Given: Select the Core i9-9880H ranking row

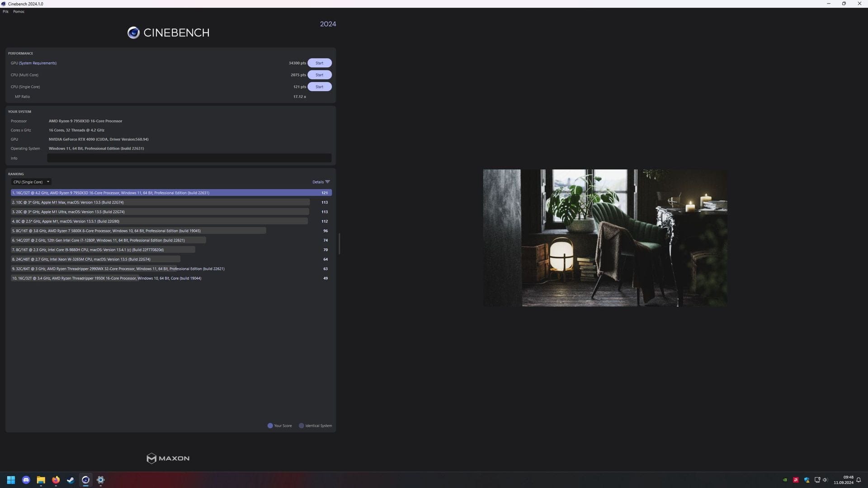Looking at the screenshot, I should point(171,249).
